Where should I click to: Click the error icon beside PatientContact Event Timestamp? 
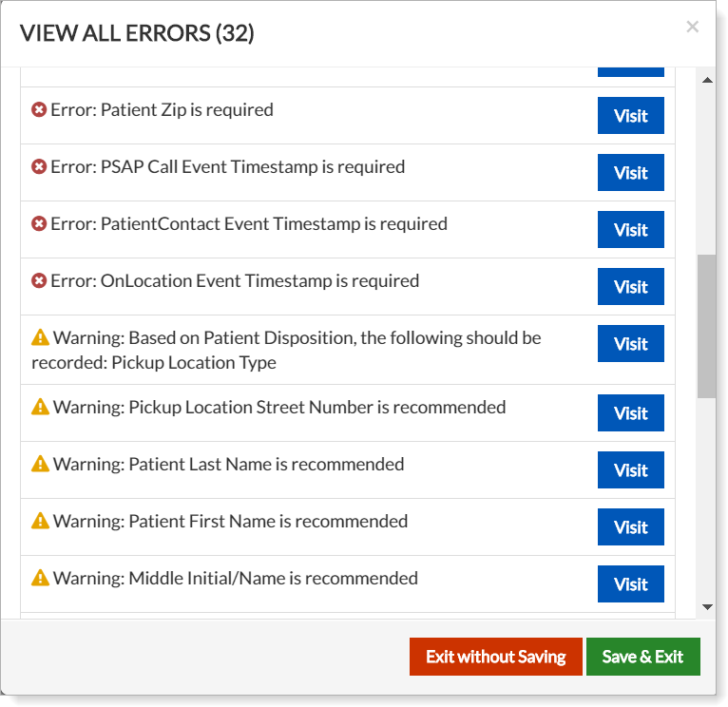39,224
